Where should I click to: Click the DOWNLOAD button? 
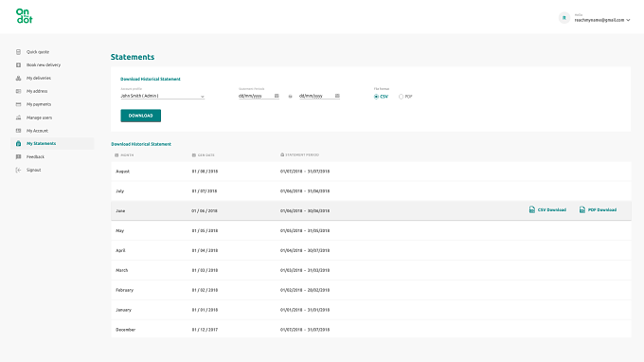click(140, 116)
